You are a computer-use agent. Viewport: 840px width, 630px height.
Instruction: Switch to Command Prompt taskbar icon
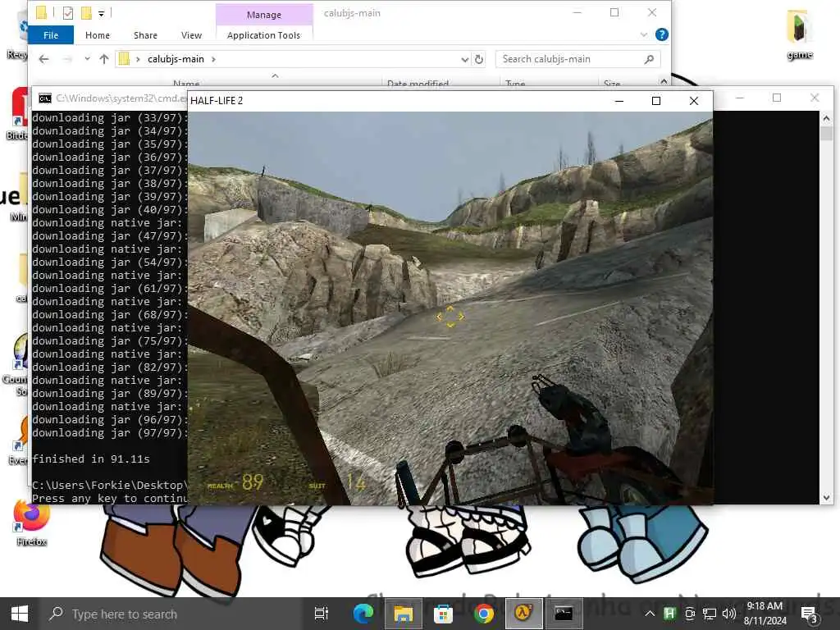pyautogui.click(x=564, y=614)
